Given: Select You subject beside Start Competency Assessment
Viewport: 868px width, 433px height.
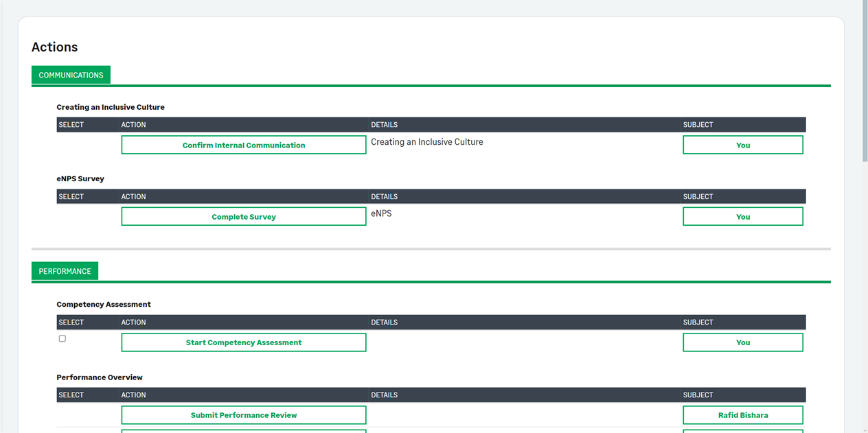Looking at the screenshot, I should pyautogui.click(x=742, y=342).
